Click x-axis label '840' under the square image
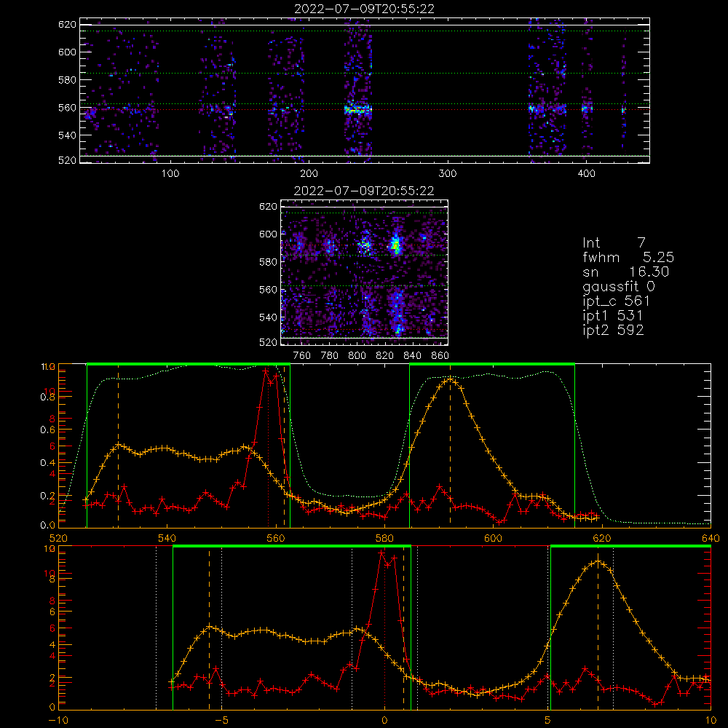 tap(412, 356)
